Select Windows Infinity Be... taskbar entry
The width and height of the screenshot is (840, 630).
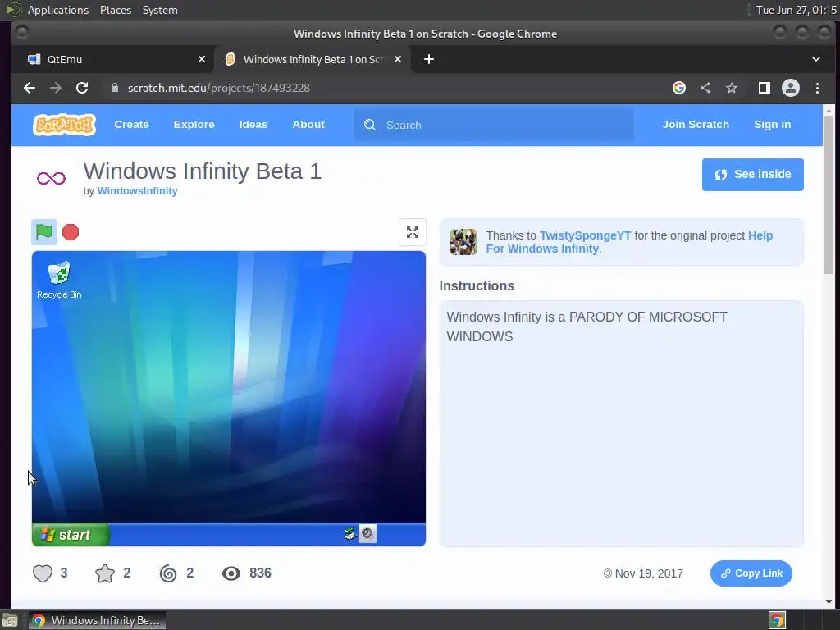tap(97, 620)
